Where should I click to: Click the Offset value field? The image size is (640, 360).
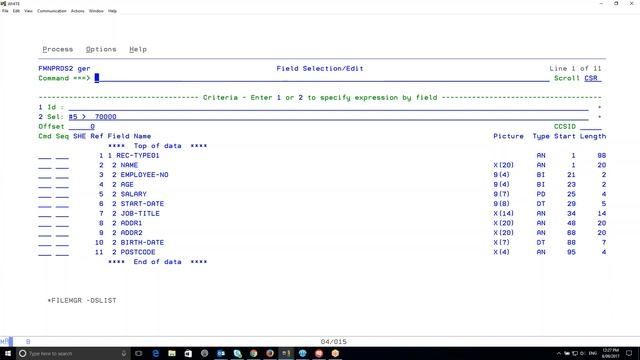click(82, 127)
